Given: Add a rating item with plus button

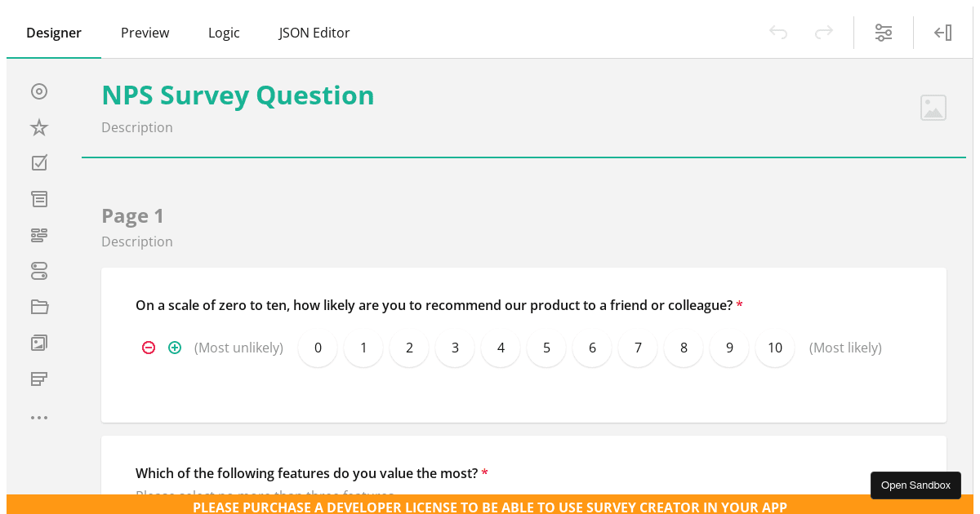Looking at the screenshot, I should tap(175, 348).
